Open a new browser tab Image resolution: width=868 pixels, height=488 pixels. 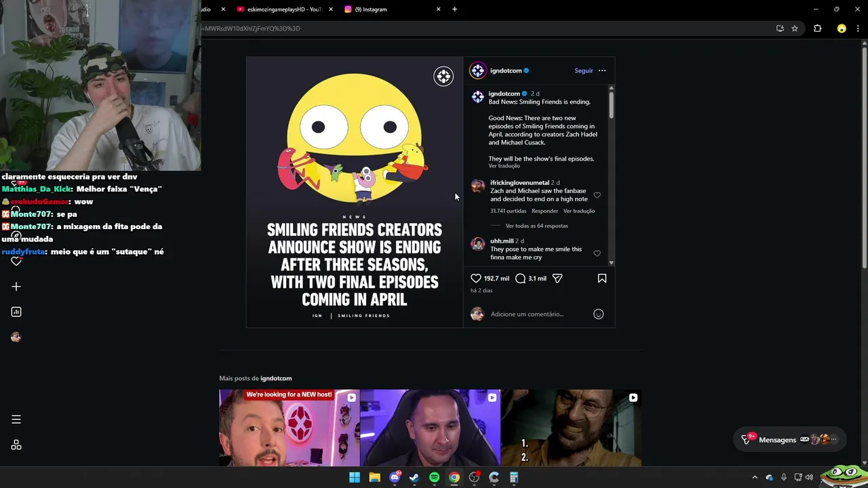[x=454, y=9]
